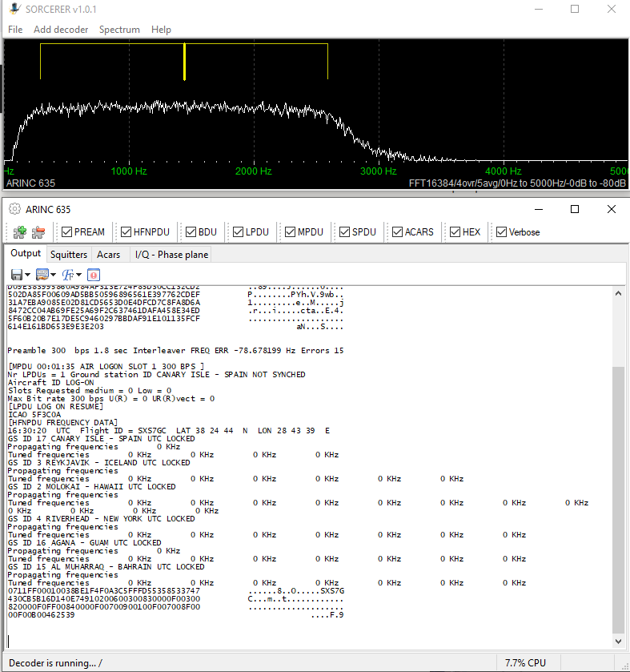
Task: Turn off the Verbose checkbox
Action: click(x=501, y=231)
